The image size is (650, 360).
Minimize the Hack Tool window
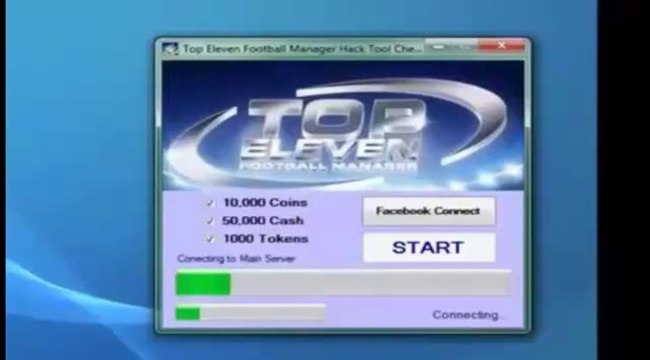pyautogui.click(x=439, y=46)
